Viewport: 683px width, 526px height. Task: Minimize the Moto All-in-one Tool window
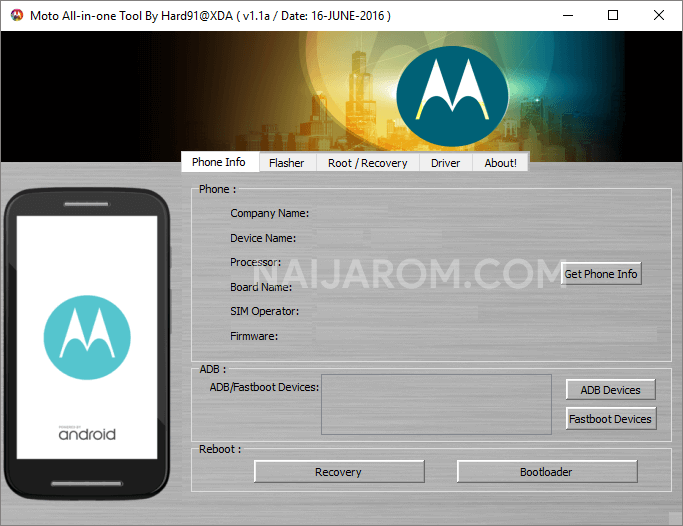coord(568,15)
